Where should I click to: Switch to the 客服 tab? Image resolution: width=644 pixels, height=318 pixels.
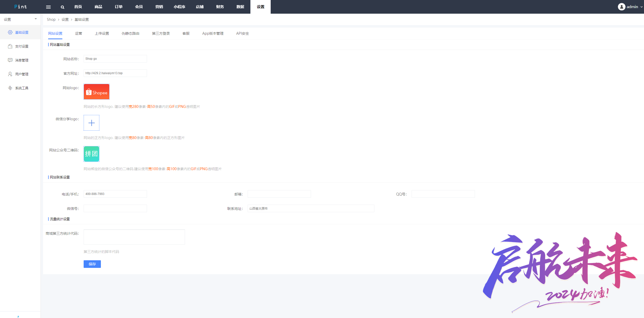tap(186, 33)
